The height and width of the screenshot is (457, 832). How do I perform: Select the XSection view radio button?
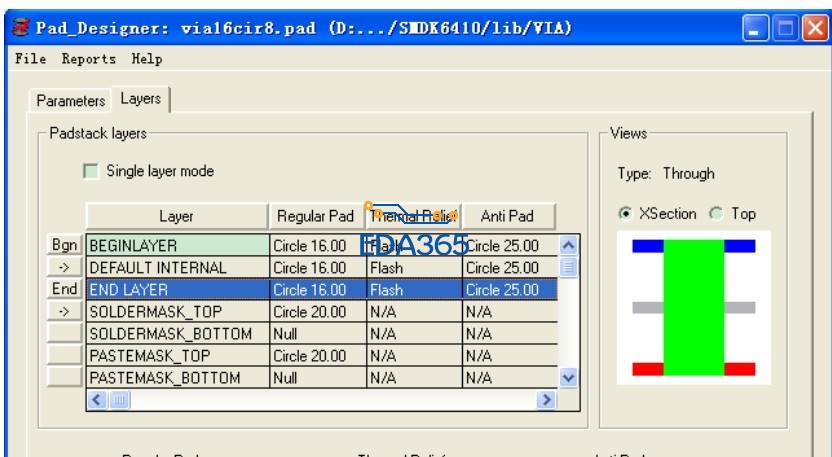pos(626,213)
